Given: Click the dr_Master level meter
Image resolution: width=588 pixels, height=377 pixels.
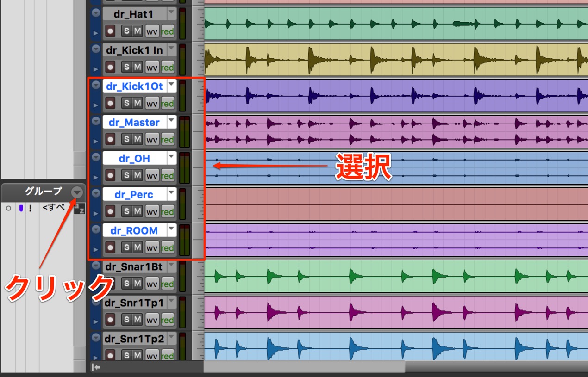Looking at the screenshot, I should click(x=184, y=131).
